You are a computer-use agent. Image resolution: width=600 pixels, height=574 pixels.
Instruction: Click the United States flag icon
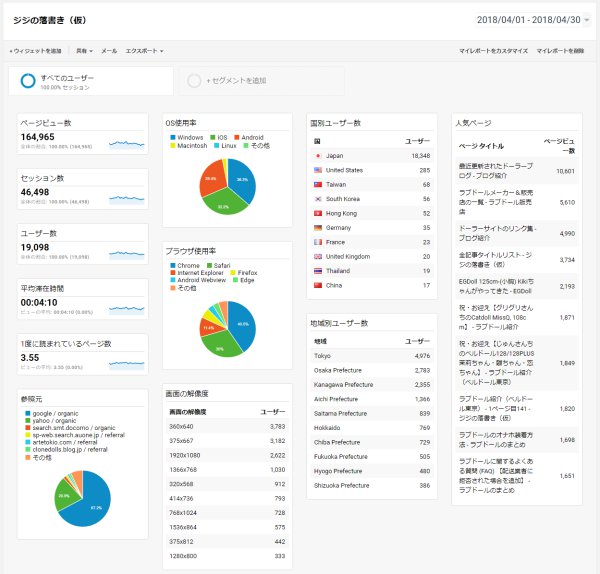pyautogui.click(x=318, y=170)
